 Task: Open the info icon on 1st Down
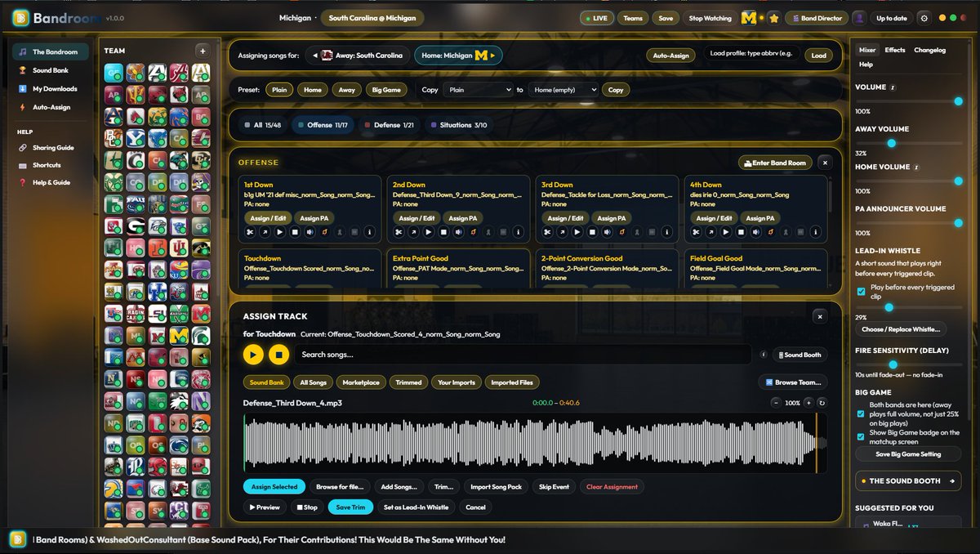pyautogui.click(x=369, y=232)
